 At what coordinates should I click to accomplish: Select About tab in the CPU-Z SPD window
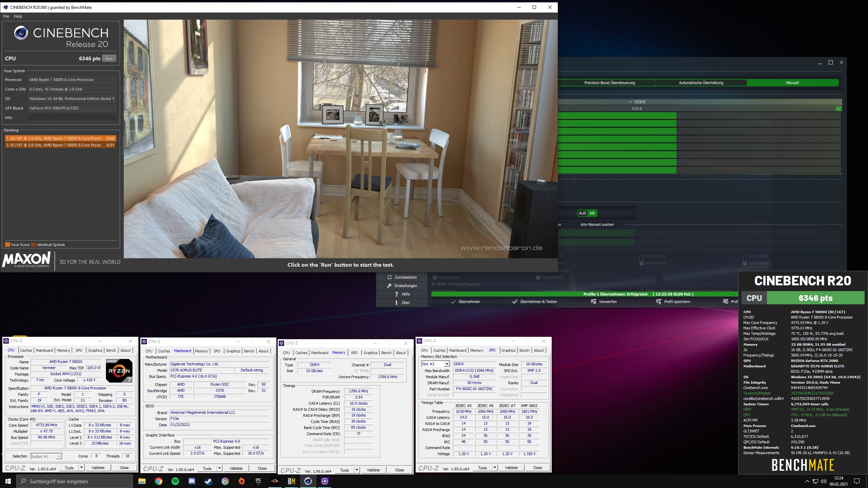pos(539,350)
